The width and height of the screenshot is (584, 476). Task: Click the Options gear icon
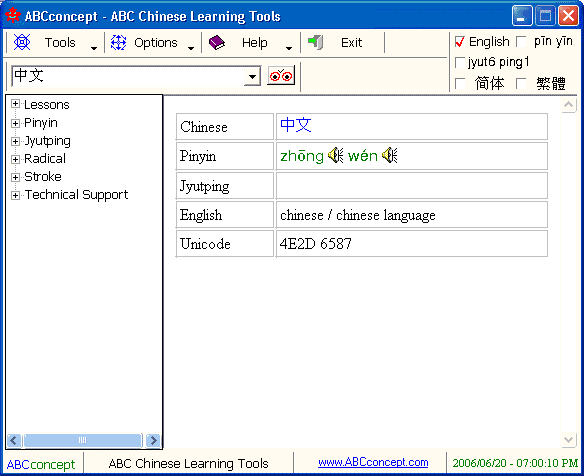click(118, 42)
